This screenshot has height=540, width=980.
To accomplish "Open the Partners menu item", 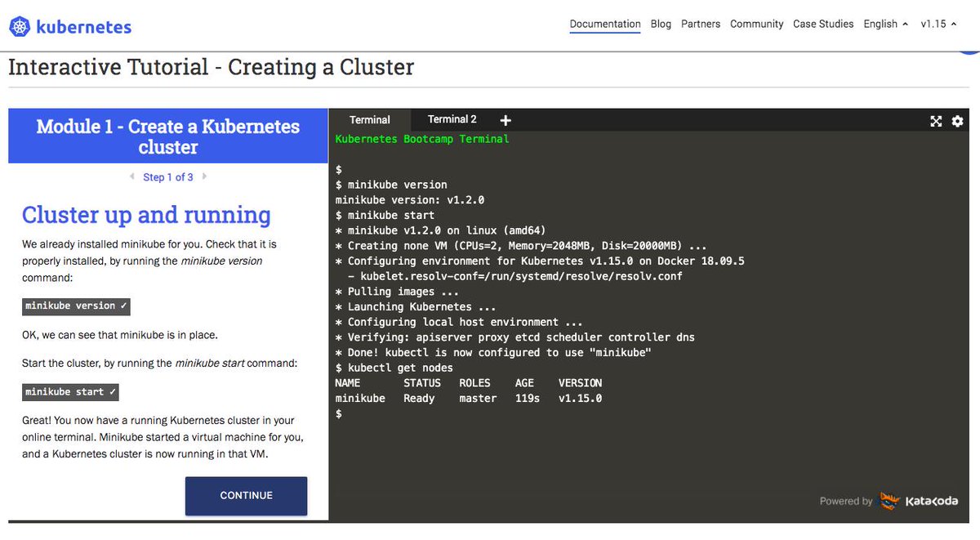I will click(x=701, y=24).
